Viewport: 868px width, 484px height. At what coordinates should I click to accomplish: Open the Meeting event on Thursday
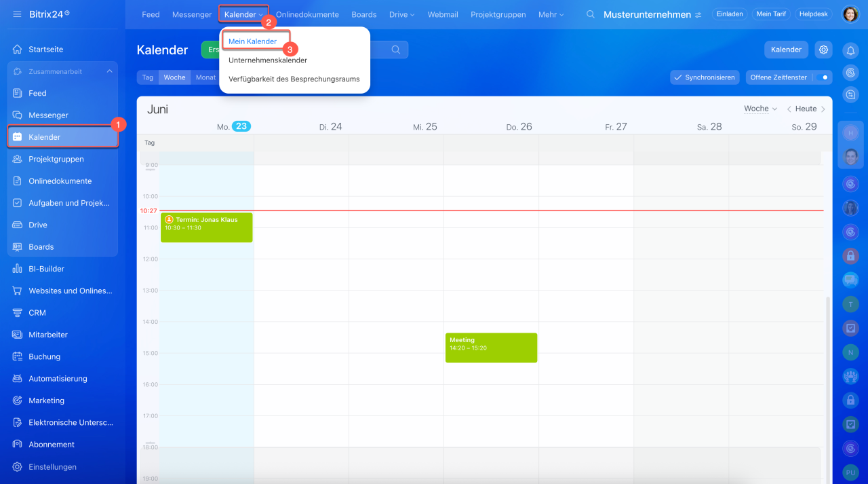pyautogui.click(x=491, y=348)
